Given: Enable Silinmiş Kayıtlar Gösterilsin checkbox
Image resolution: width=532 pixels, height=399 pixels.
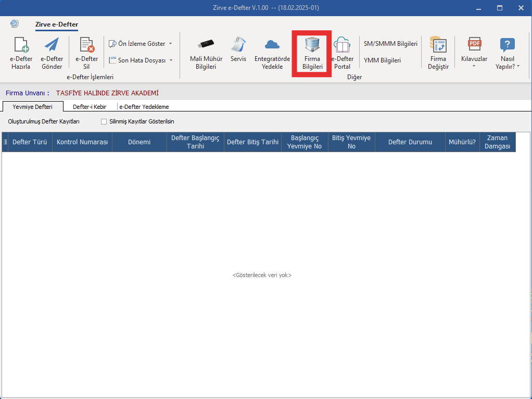Looking at the screenshot, I should (x=104, y=121).
